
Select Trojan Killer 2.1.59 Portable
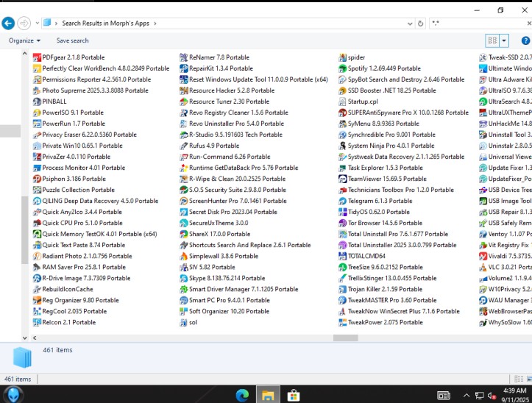[380, 289]
